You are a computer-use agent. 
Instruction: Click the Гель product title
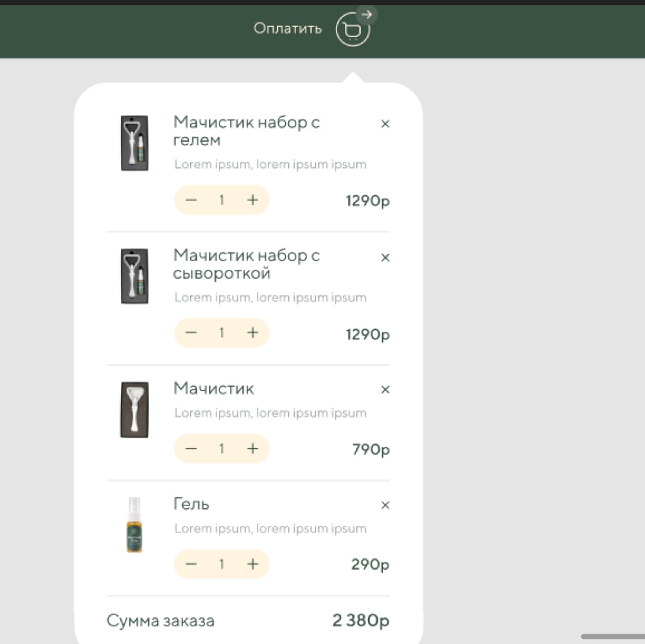pos(191,504)
